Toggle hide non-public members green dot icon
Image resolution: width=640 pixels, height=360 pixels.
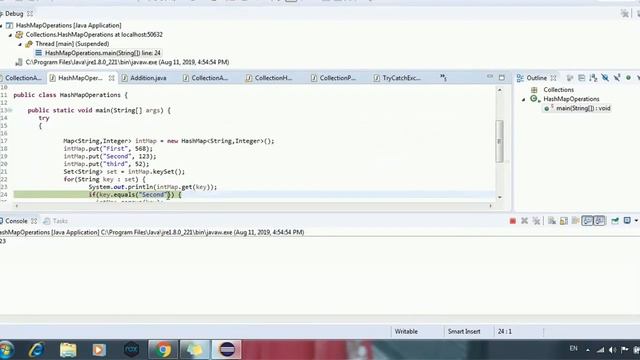[x=628, y=78]
